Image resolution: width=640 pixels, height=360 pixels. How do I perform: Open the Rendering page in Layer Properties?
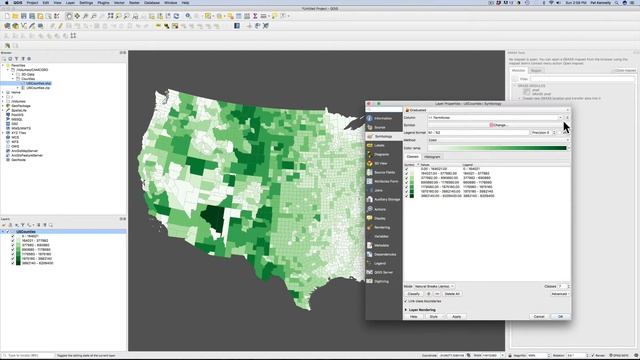(384, 227)
